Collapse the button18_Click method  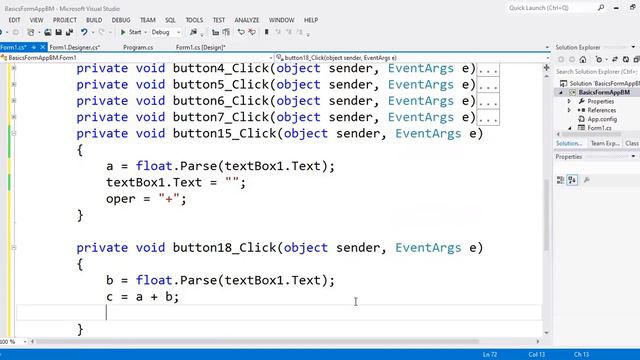click(14, 248)
